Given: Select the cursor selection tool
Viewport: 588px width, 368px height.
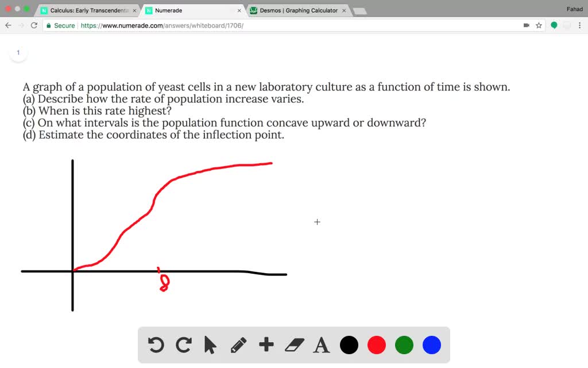Looking at the screenshot, I should click(x=211, y=345).
